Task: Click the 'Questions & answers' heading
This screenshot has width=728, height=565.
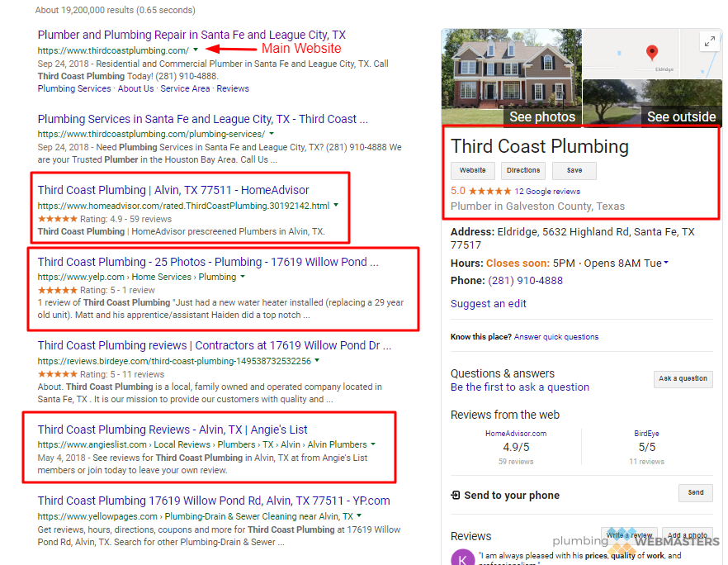Action: [x=503, y=373]
